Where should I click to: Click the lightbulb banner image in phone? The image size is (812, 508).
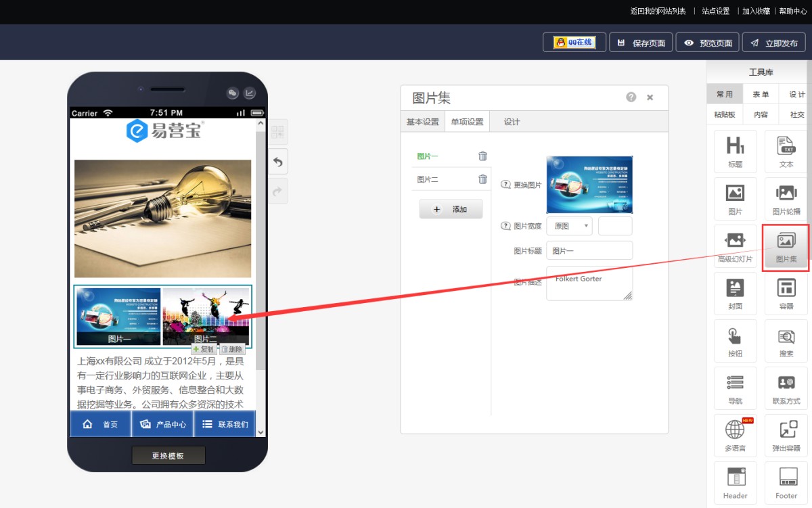click(162, 218)
